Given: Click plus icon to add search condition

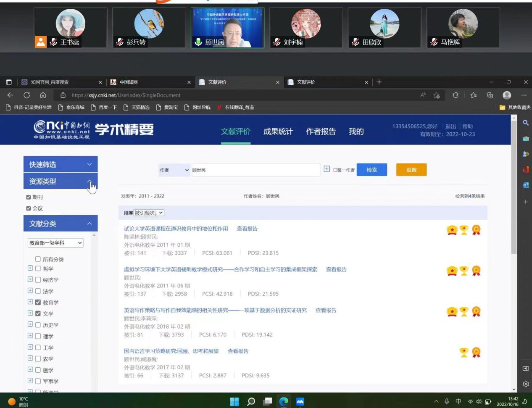Looking at the screenshot, I should (327, 169).
